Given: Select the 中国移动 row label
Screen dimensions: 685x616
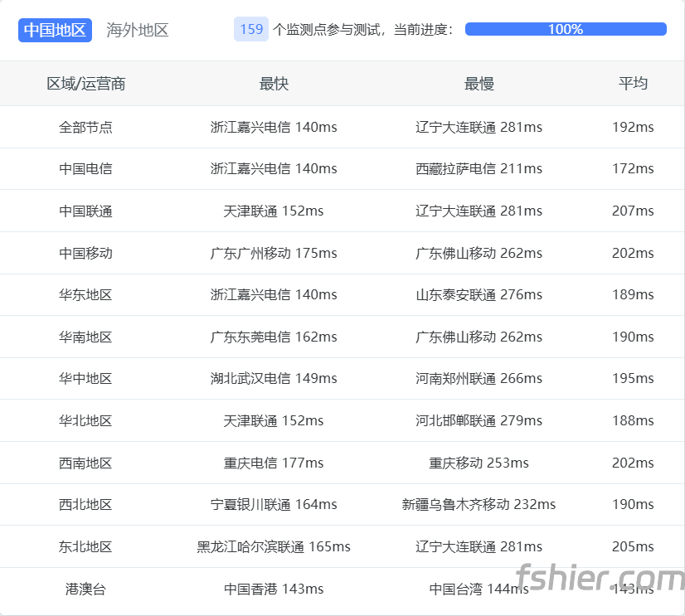Looking at the screenshot, I should (85, 253).
